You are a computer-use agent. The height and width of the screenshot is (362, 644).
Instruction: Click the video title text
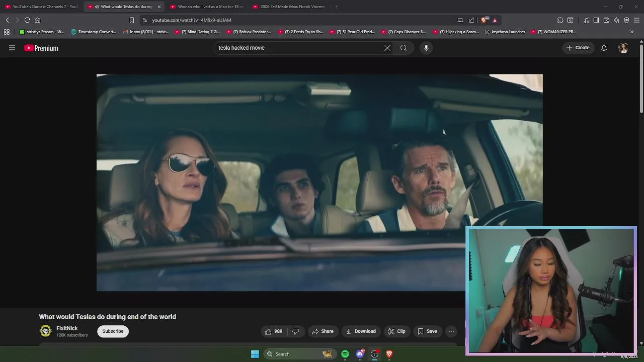point(108,317)
